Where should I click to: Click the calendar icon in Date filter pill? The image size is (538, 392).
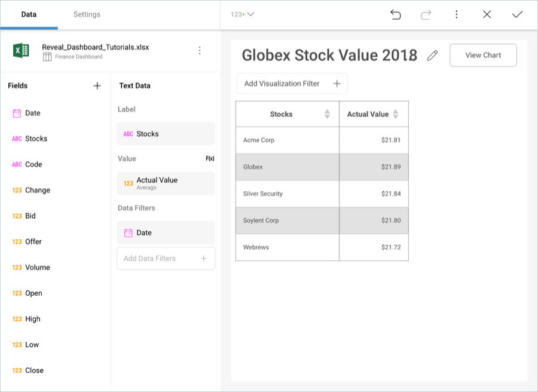[128, 233]
